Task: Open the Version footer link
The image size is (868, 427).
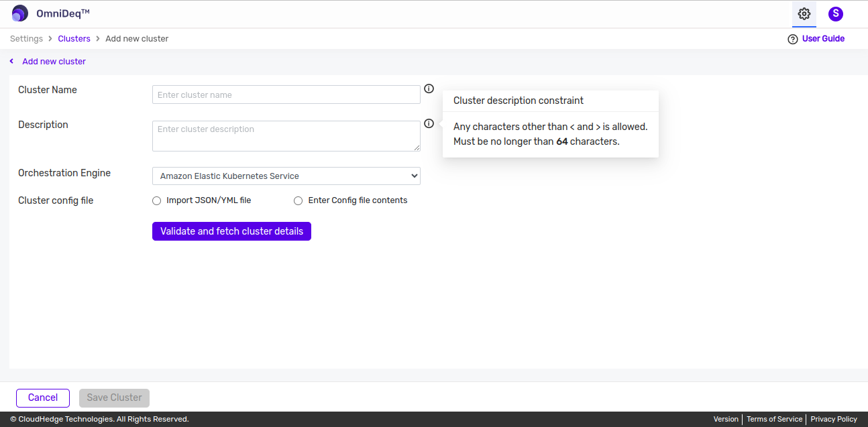Action: pyautogui.click(x=726, y=419)
